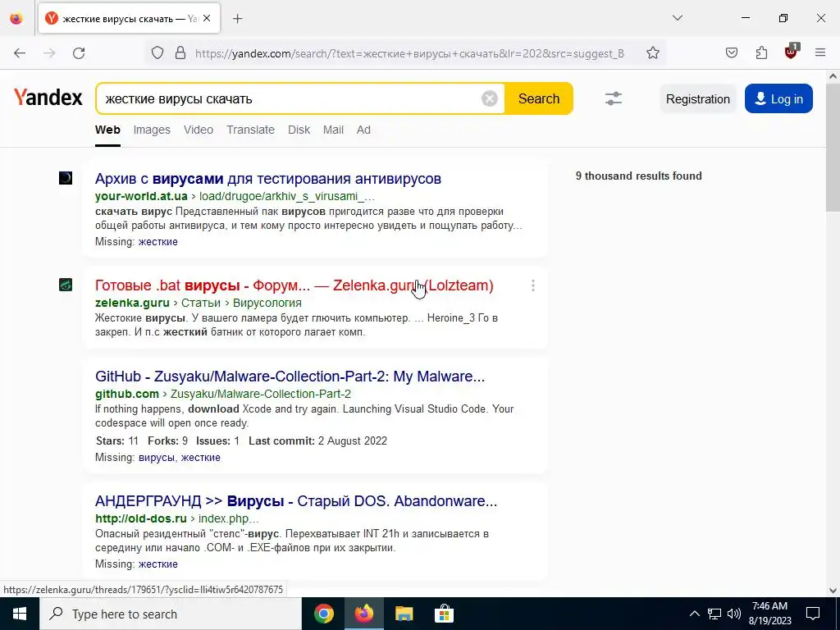Image resolution: width=840 pixels, height=630 pixels.
Task: Open the shield tracking protection icon
Action: 157,53
